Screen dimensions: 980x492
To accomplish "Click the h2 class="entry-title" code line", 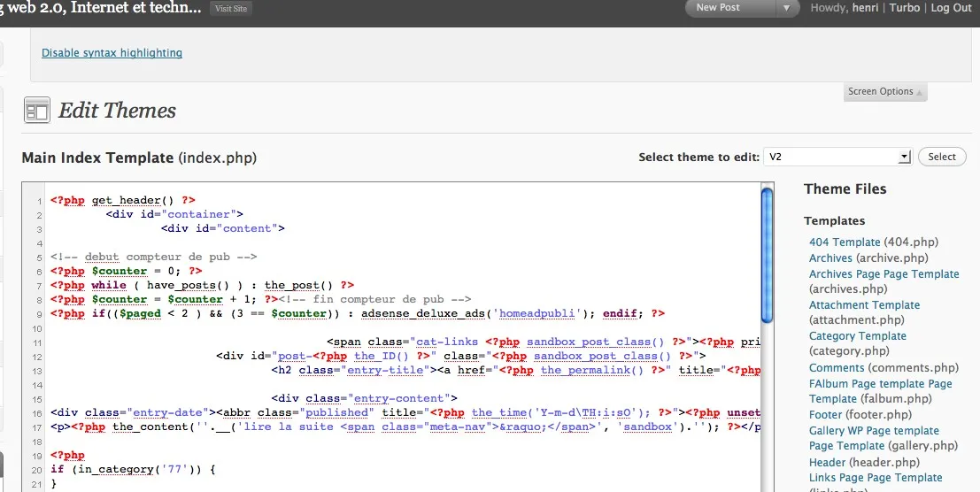I will (x=516, y=370).
